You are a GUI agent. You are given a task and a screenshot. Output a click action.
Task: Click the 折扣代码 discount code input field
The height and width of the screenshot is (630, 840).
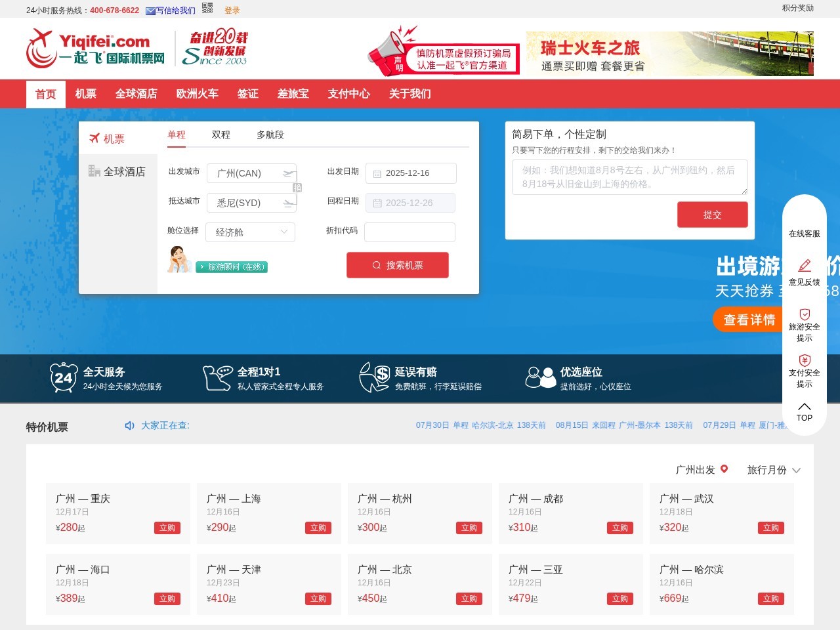pyautogui.click(x=410, y=232)
